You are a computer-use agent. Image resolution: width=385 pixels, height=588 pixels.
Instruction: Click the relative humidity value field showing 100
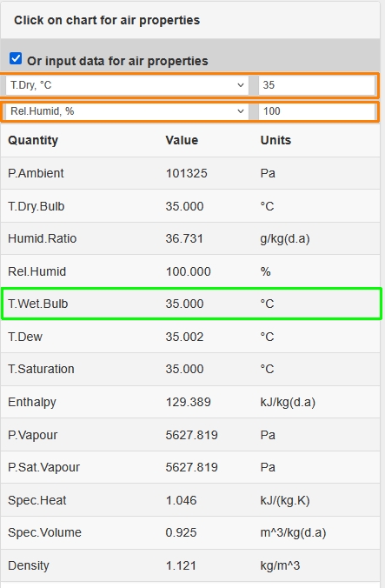pyautogui.click(x=317, y=111)
